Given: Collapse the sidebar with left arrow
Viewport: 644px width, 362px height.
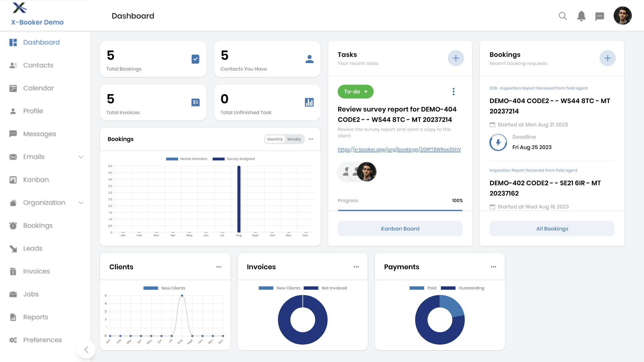Looking at the screenshot, I should pyautogui.click(x=86, y=349).
